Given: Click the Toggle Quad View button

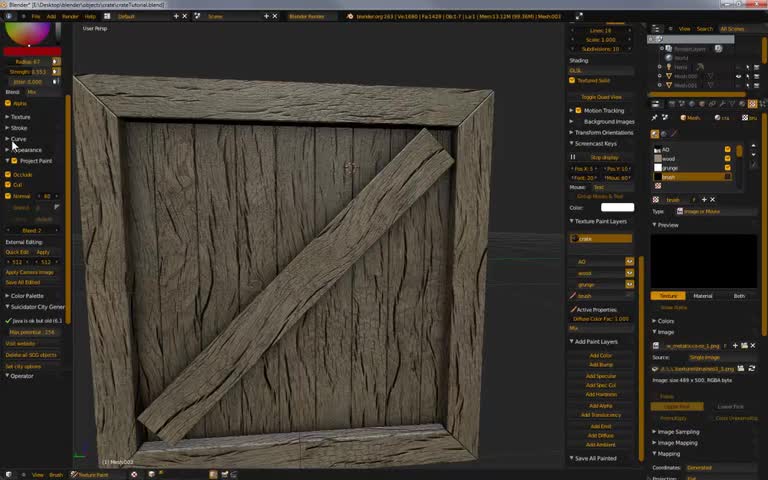Looking at the screenshot, I should pos(601,97).
